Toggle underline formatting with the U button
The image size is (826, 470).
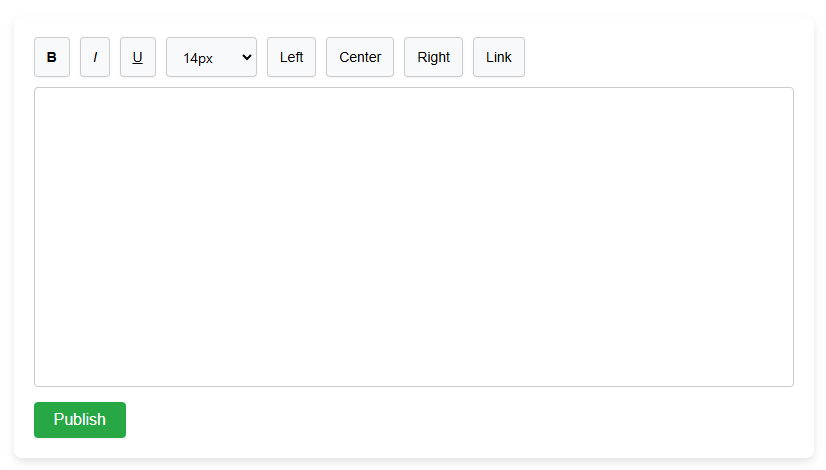point(138,57)
